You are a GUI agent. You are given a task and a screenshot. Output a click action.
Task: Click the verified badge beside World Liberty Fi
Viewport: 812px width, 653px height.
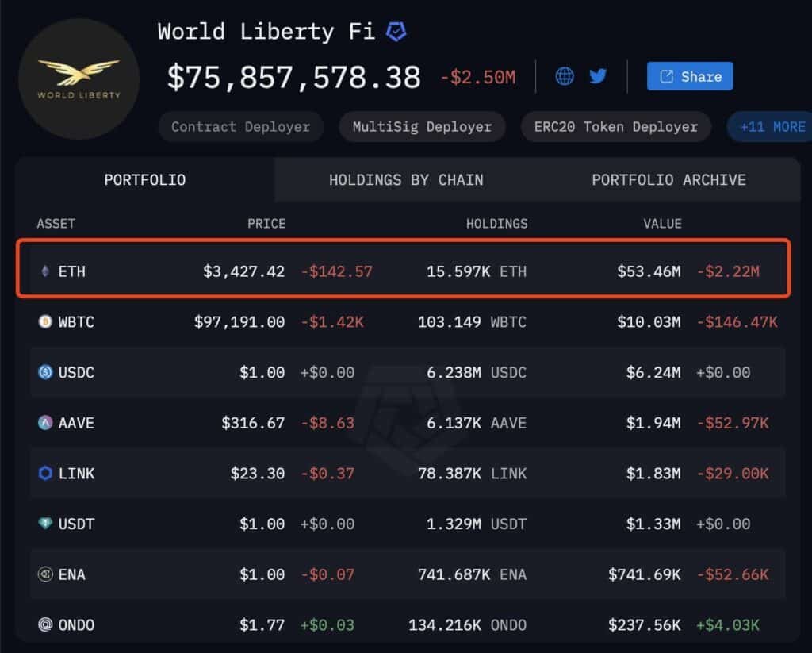(x=396, y=32)
